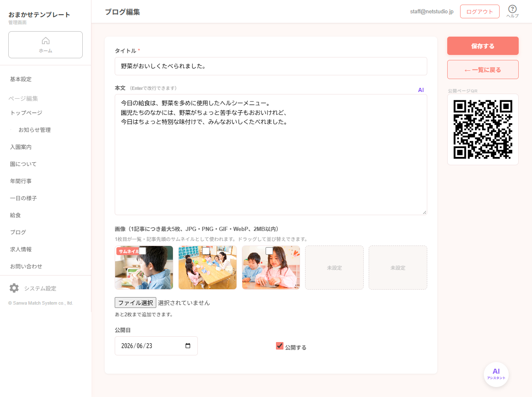This screenshot has width=532, height=397.
Task: Select 求人情報 in the sidebar
Action: point(21,249)
